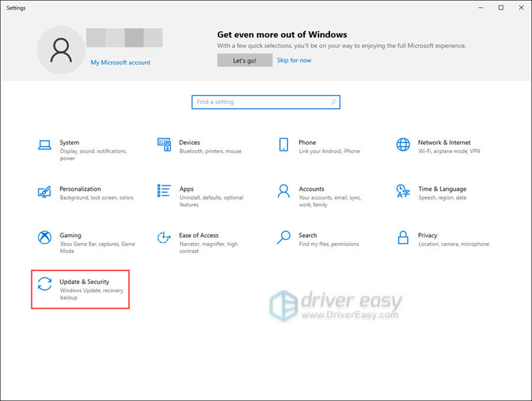Screen dimensions: 532x401
Task: Click the magnifier icon in the search bar
Action: pos(333,102)
